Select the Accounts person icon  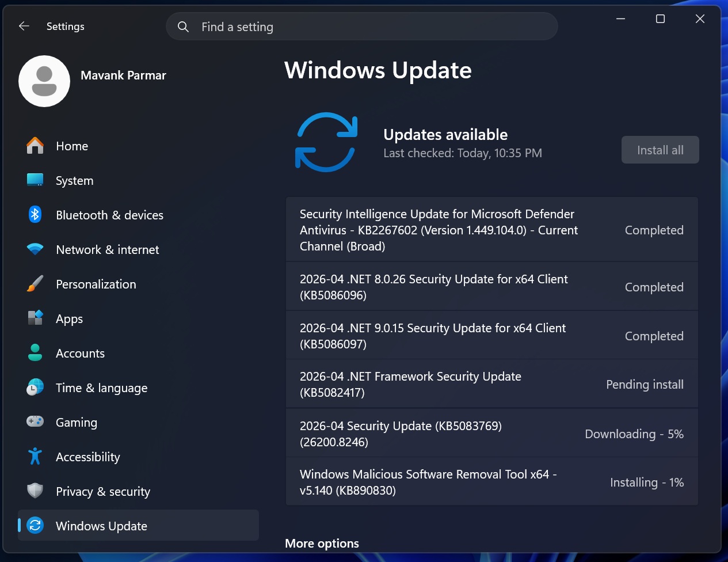[35, 353]
